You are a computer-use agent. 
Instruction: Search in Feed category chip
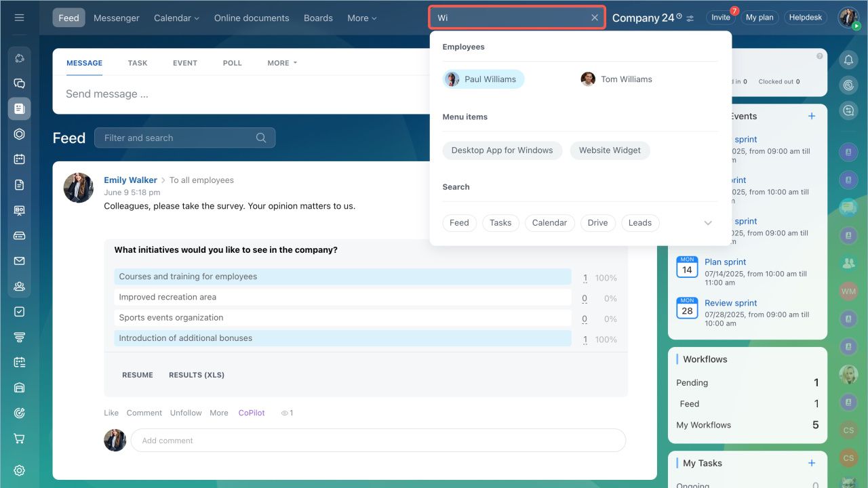pyautogui.click(x=459, y=223)
